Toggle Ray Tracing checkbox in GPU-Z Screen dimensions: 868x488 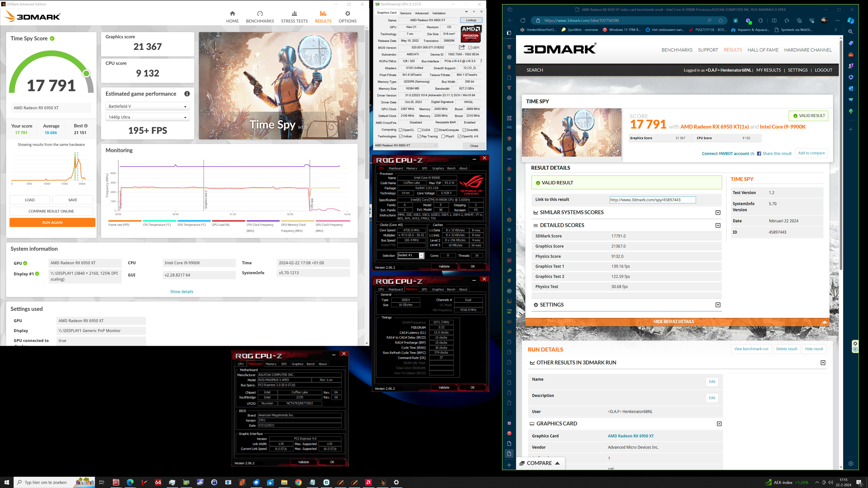tap(419, 136)
